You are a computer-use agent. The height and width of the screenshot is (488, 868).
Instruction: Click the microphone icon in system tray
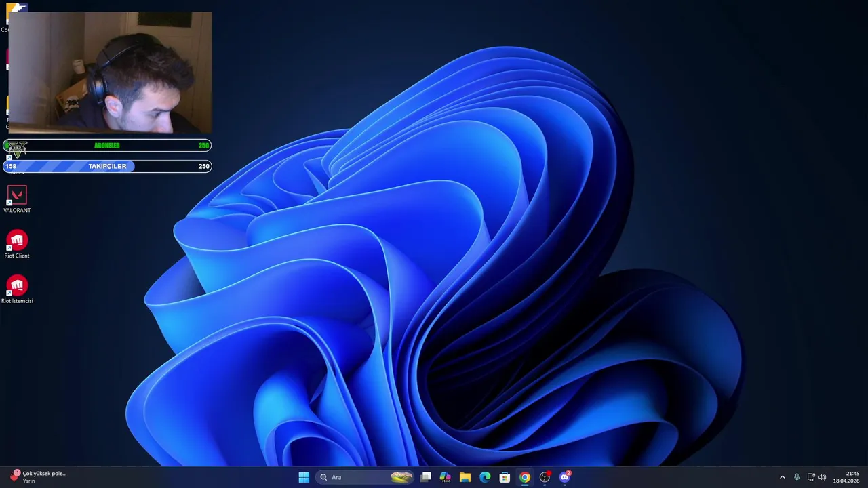[797, 477]
